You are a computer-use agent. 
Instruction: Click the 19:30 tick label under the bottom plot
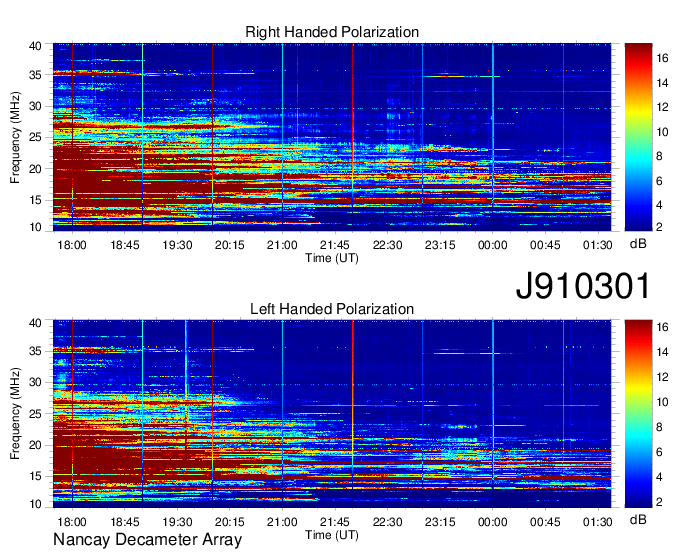(x=177, y=522)
